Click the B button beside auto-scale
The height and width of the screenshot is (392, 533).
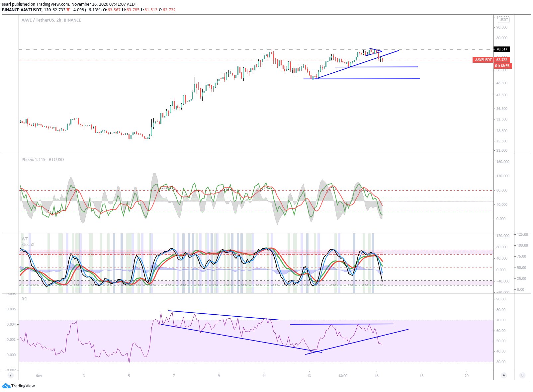click(522, 375)
